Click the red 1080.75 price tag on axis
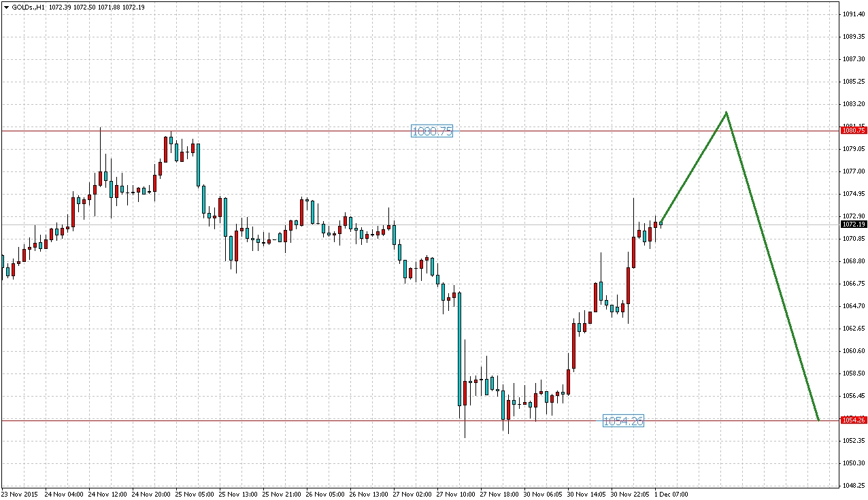 (853, 131)
